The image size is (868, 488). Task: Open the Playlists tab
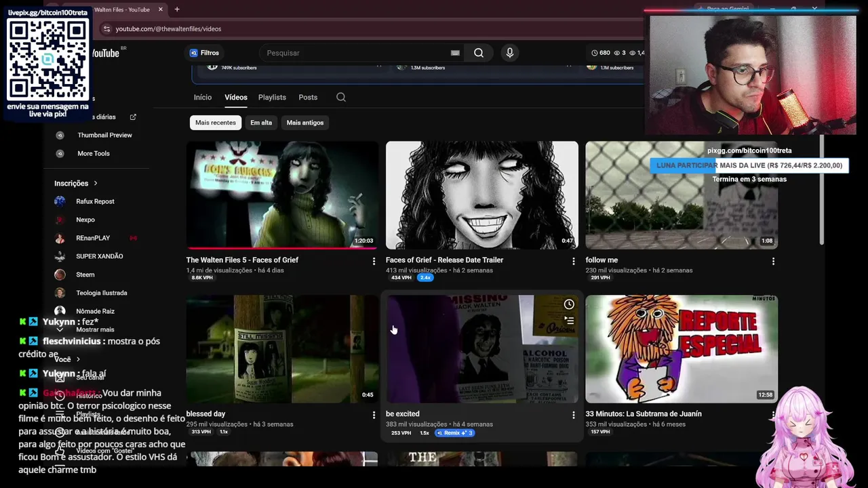click(272, 97)
